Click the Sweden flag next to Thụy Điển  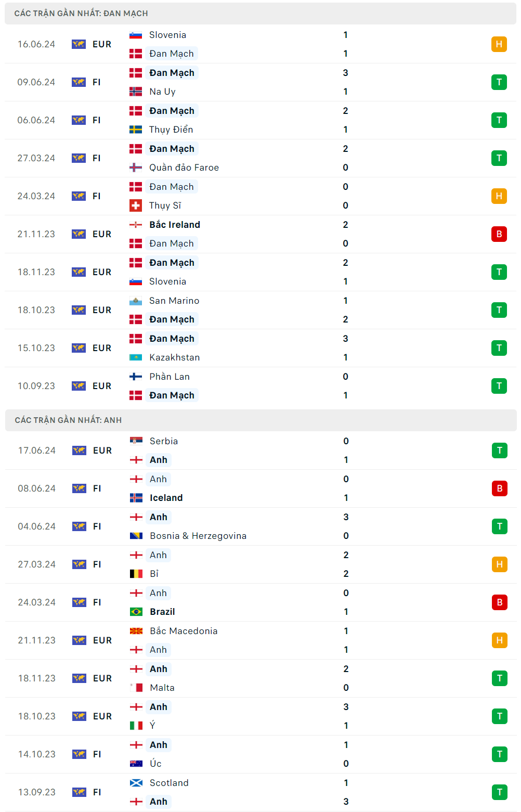136,130
